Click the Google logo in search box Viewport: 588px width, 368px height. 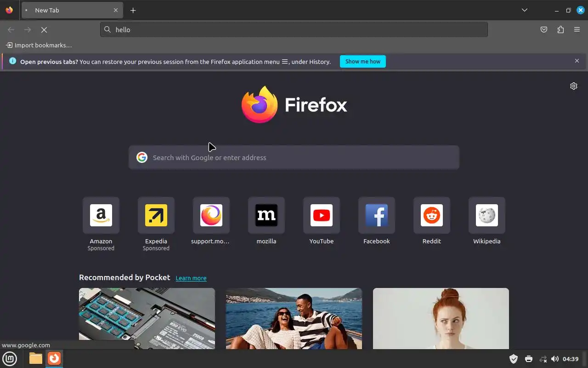(x=142, y=157)
